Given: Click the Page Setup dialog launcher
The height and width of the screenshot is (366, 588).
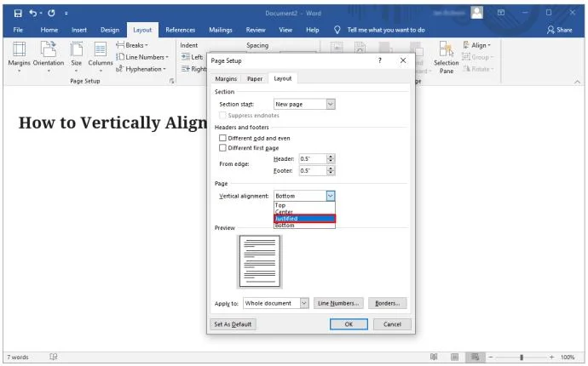Looking at the screenshot, I should (172, 81).
